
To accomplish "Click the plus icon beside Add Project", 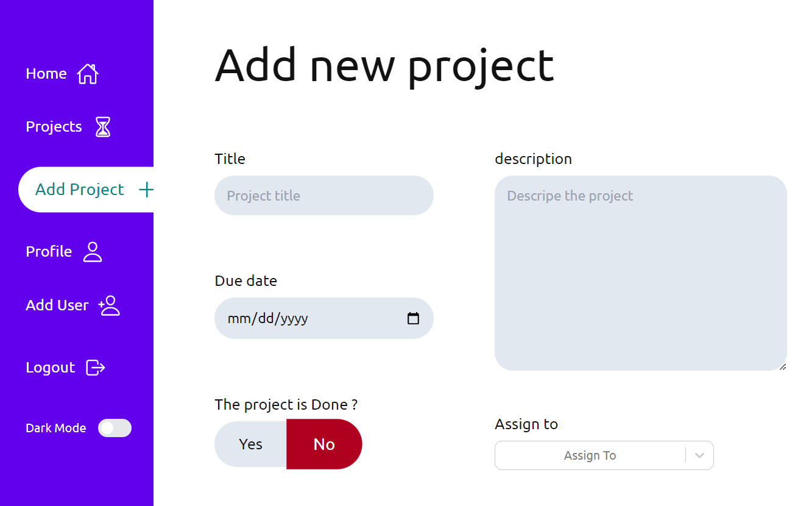I will [146, 190].
